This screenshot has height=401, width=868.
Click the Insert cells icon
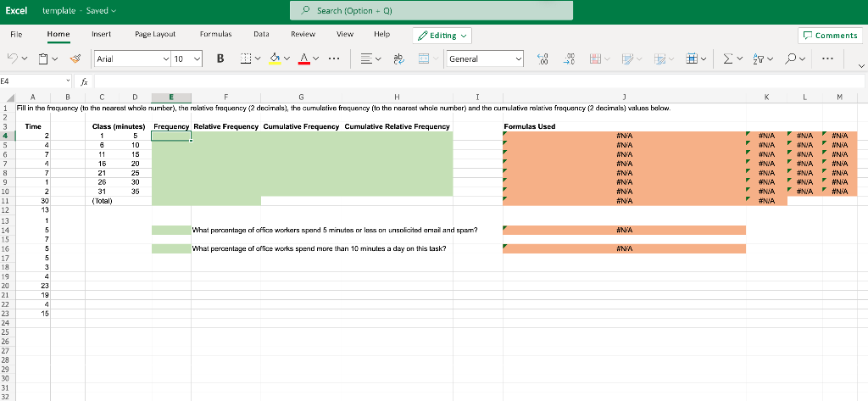pyautogui.click(x=692, y=58)
